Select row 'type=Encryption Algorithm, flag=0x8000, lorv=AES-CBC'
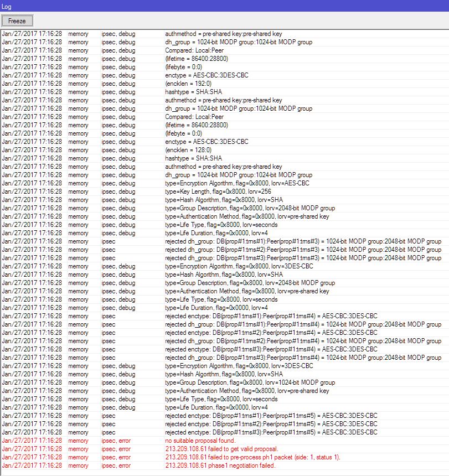Image resolution: width=449 pixels, height=476 pixels. pyautogui.click(x=225, y=183)
